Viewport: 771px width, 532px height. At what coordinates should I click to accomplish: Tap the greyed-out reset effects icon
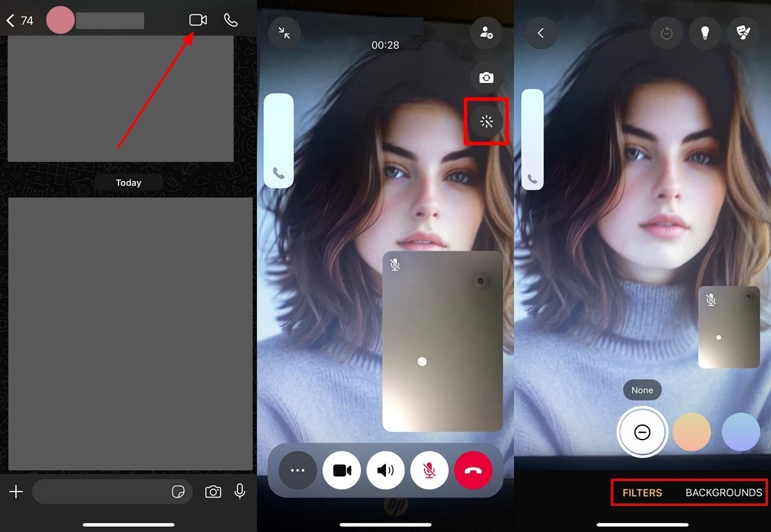click(667, 33)
